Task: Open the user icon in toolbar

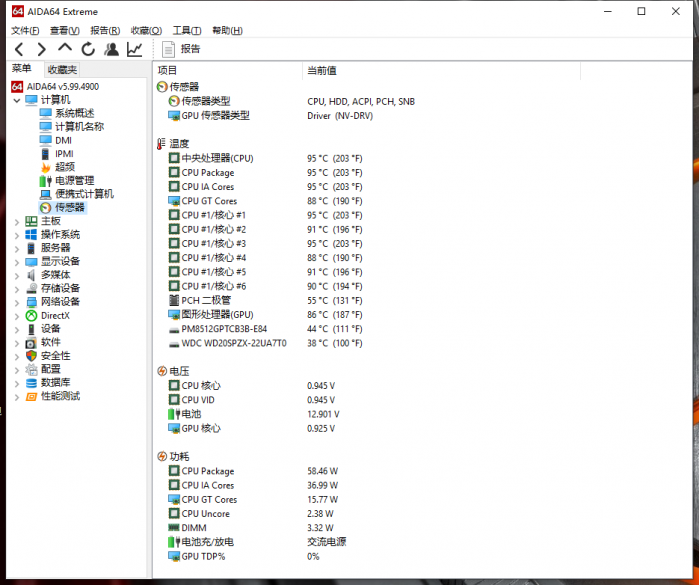Action: coord(111,49)
